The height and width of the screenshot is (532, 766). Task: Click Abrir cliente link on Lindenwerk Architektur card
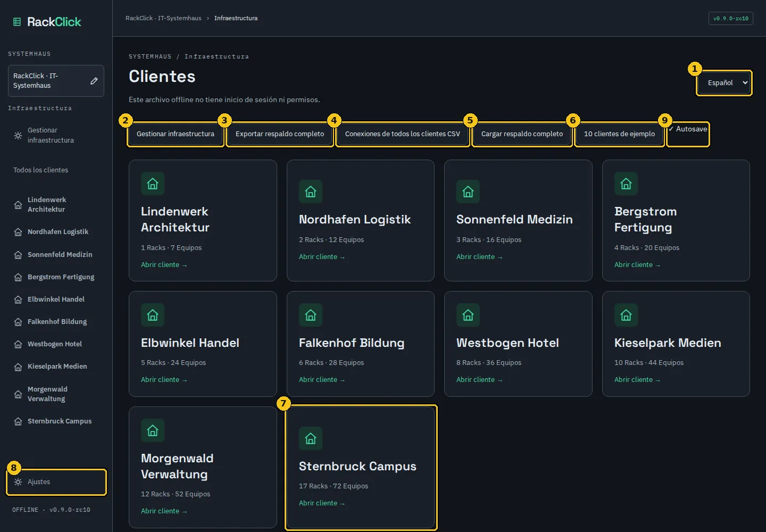(164, 265)
